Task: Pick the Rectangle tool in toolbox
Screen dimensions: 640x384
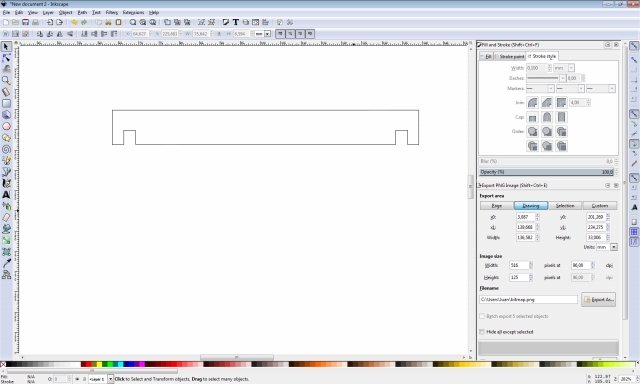Action: tap(6, 104)
